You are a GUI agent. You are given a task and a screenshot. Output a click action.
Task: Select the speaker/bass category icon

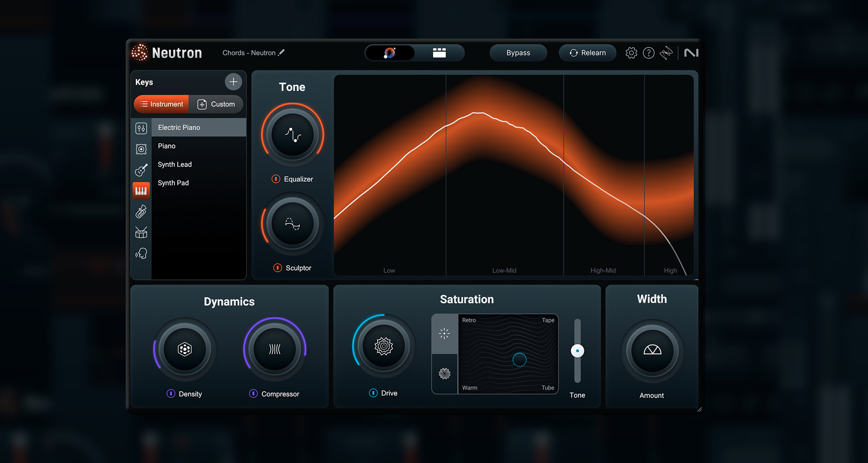point(141,149)
